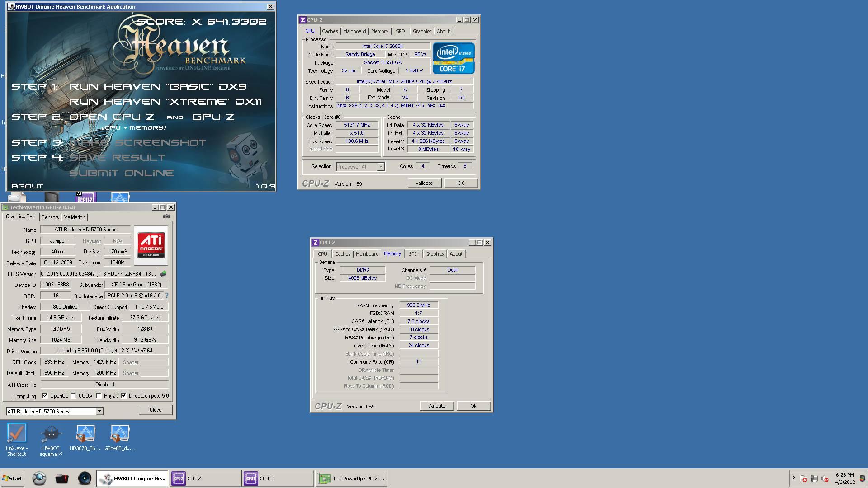Click the Open CPU-Z step text
The height and width of the screenshot is (488, 868).
(112, 117)
